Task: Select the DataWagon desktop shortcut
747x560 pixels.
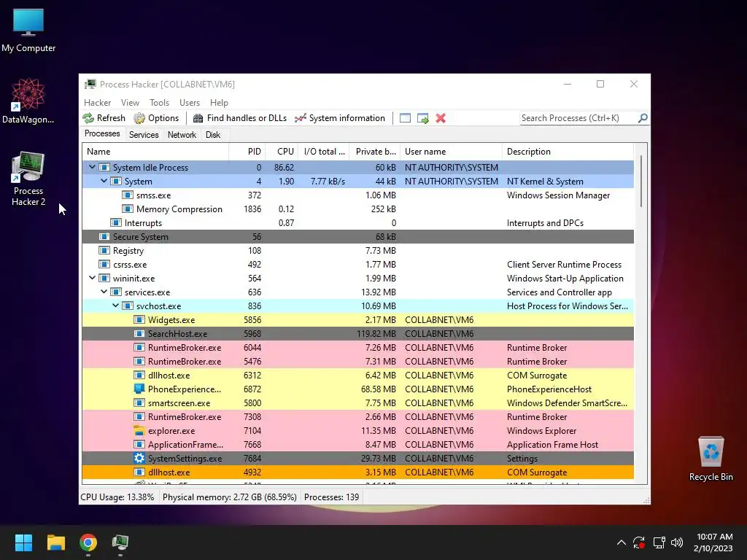Action: coord(28,101)
